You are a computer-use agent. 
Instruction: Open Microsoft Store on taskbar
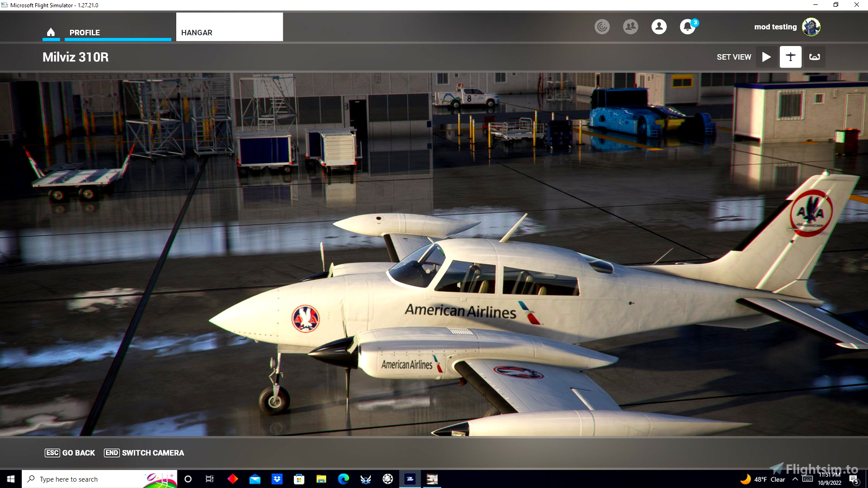tap(299, 479)
